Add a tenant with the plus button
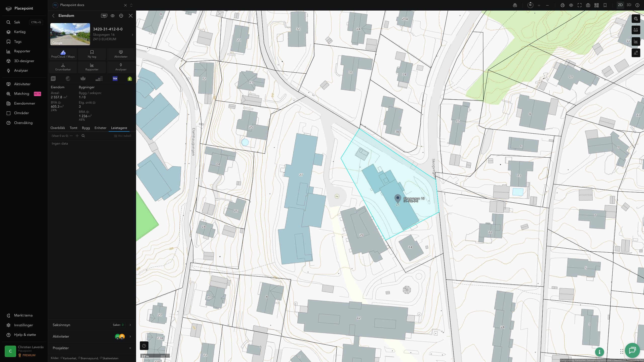The width and height of the screenshot is (644, 362). (77, 136)
